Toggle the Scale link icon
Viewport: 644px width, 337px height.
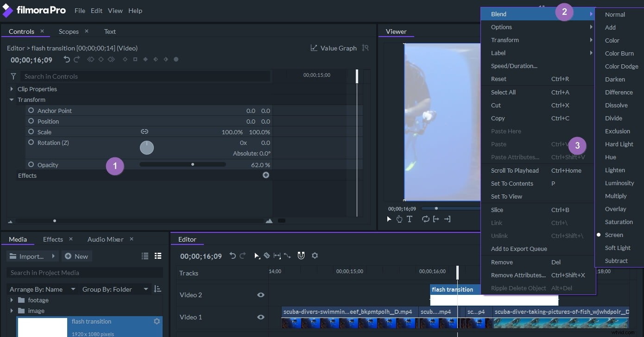click(x=145, y=131)
